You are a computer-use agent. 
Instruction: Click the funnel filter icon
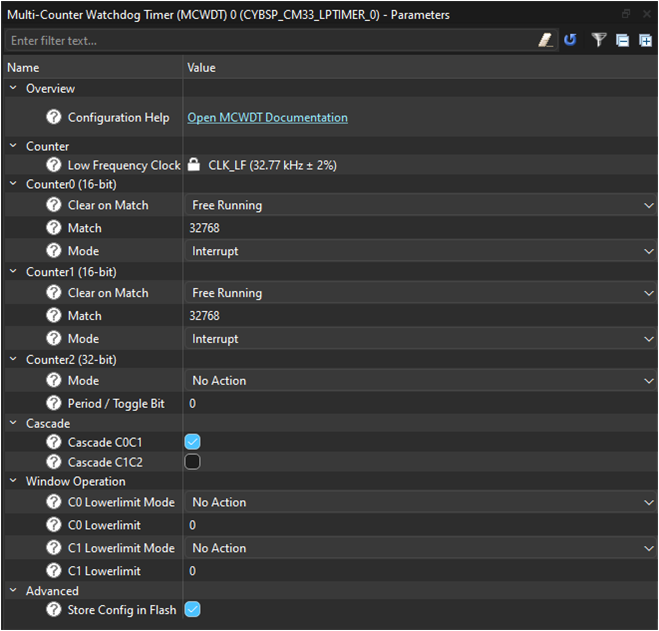(598, 40)
